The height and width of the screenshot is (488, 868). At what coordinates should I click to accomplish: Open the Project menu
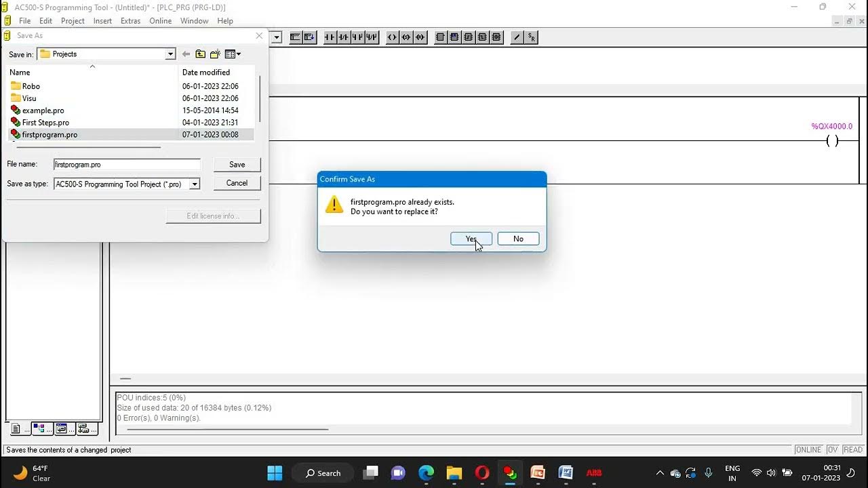(x=73, y=21)
